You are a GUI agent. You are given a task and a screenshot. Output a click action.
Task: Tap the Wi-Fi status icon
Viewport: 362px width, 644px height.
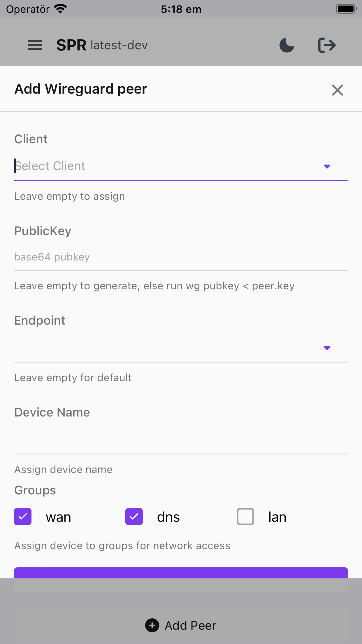pos(61,9)
